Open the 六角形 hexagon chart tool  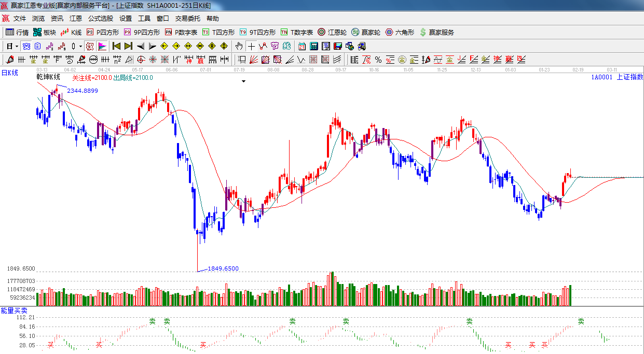point(400,32)
